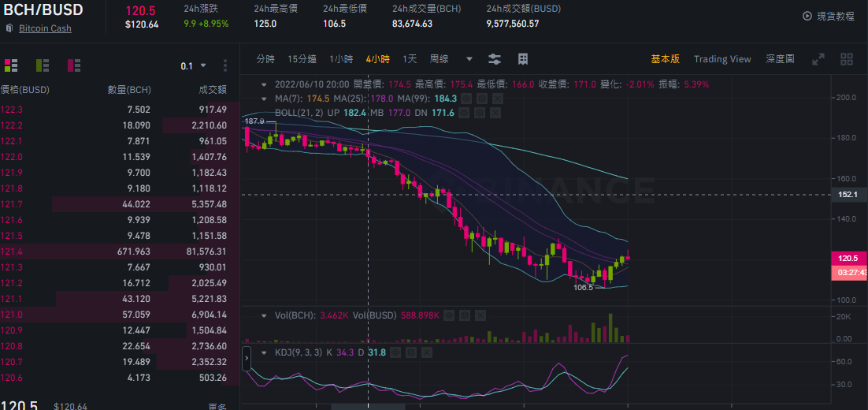Toggle KDJ indicator visibility eye
This screenshot has height=410, width=868.
click(x=396, y=352)
